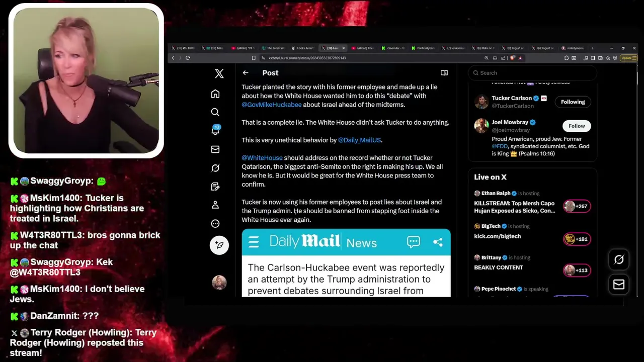The width and height of the screenshot is (644, 362).
Task: Join KILLSTREAM live by Ethan Ralph
Action: click(514, 207)
